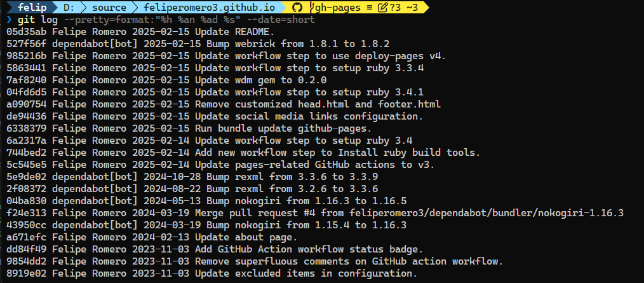Click 'Merge pull request #4' message

[409, 213]
